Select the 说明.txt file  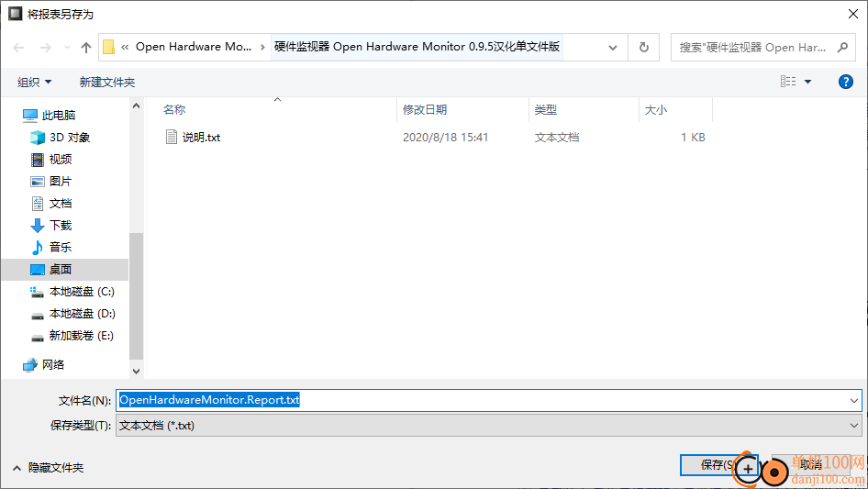[x=201, y=138]
